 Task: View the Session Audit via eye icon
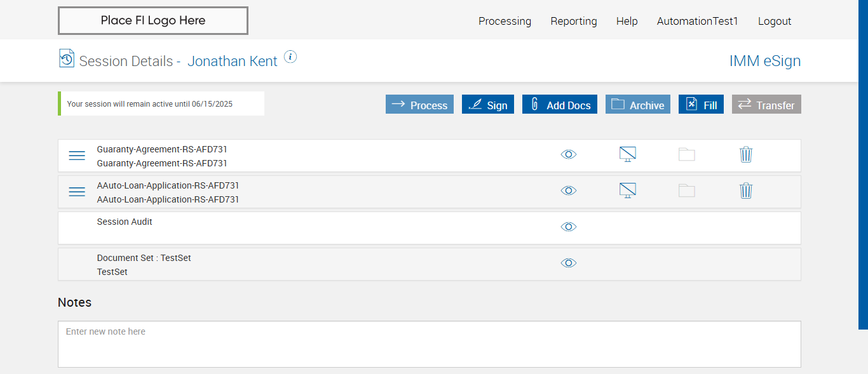(x=569, y=227)
